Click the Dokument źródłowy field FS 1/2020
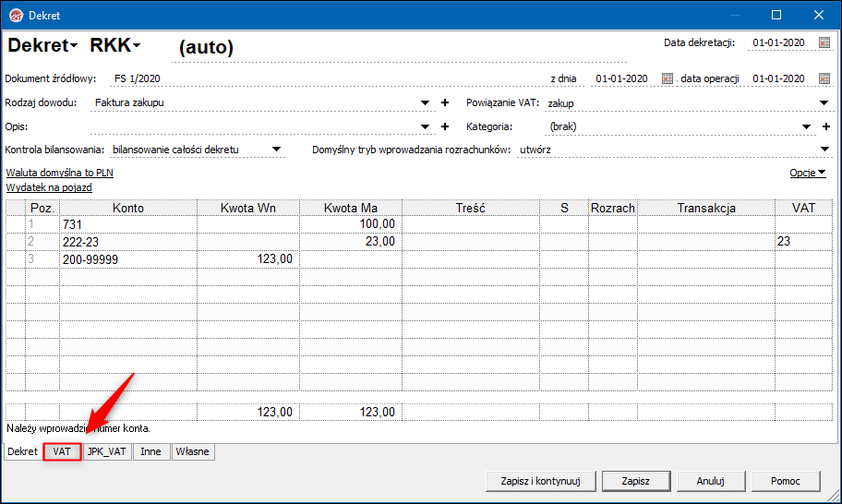 [x=328, y=78]
